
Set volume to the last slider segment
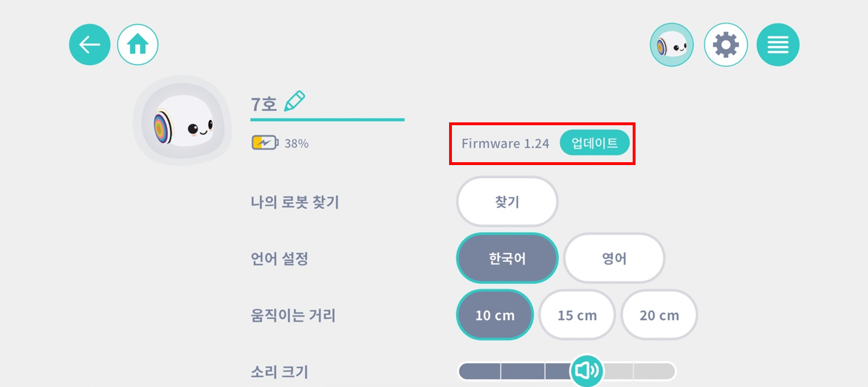coord(655,372)
